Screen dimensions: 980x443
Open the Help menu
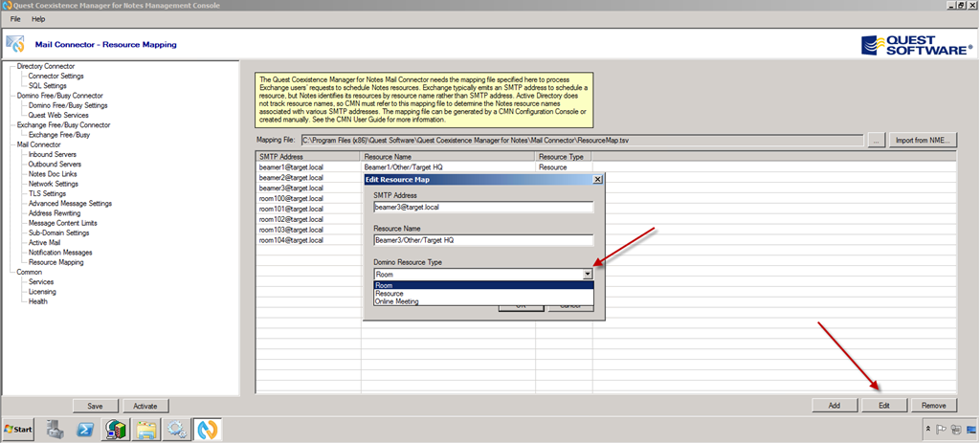[38, 19]
